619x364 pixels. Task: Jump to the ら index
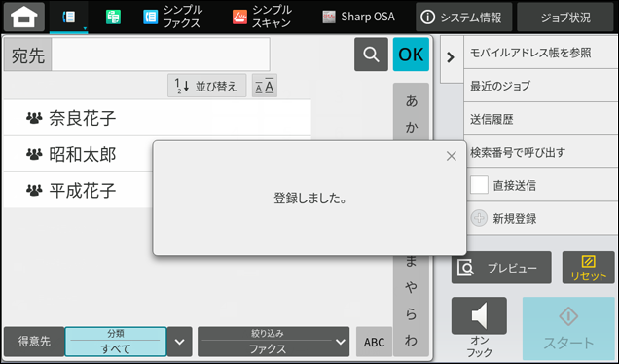(x=411, y=313)
